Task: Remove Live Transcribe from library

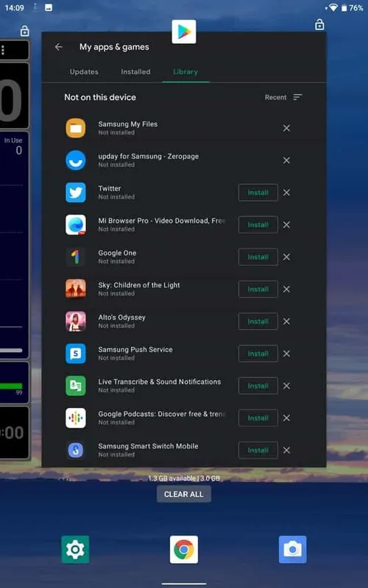Action: pos(286,386)
